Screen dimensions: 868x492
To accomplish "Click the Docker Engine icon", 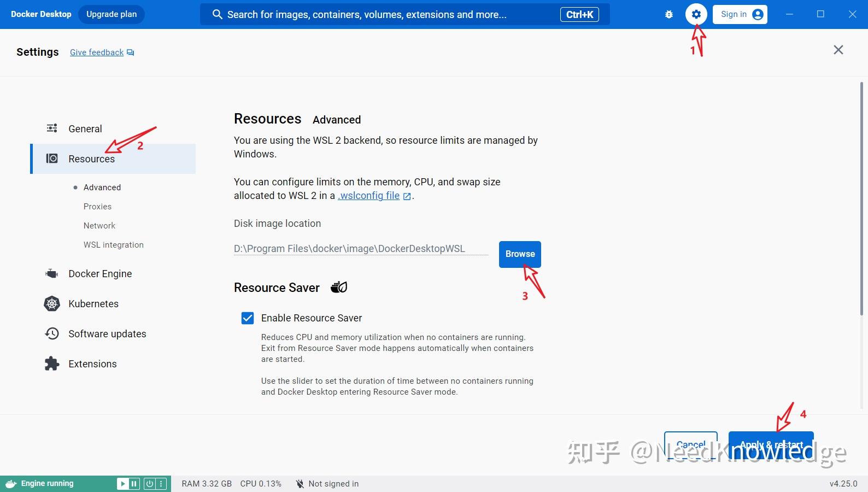I will (52, 273).
